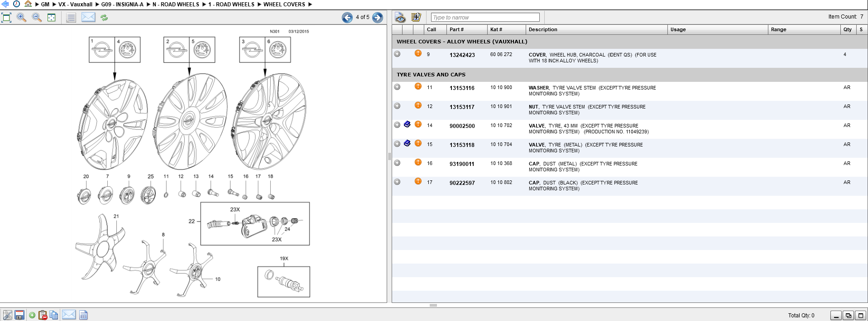Click the green refresh arrows icon
The width and height of the screenshot is (868, 321).
pyautogui.click(x=104, y=18)
